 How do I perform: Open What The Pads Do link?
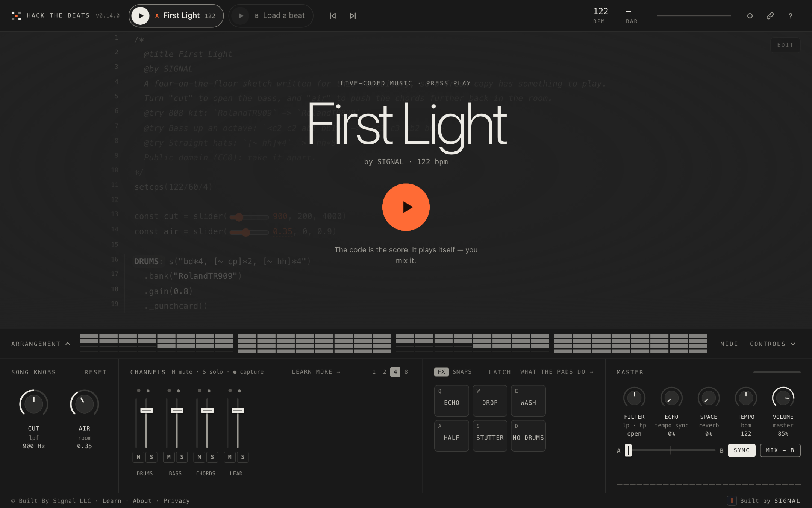(x=556, y=372)
